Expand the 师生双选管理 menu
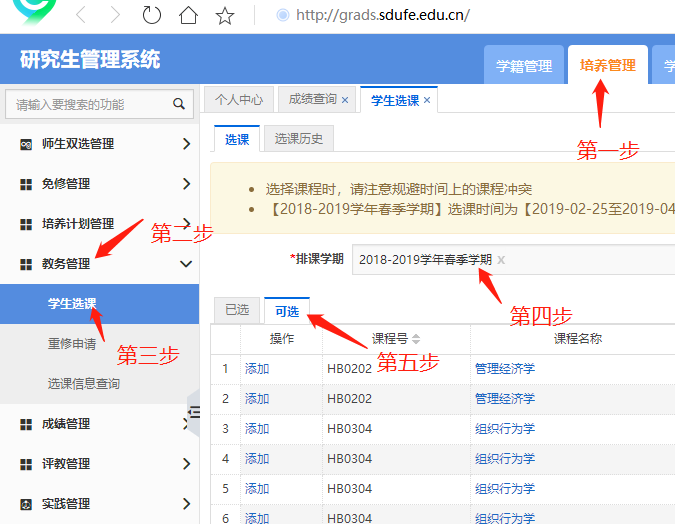 pyautogui.click(x=186, y=144)
